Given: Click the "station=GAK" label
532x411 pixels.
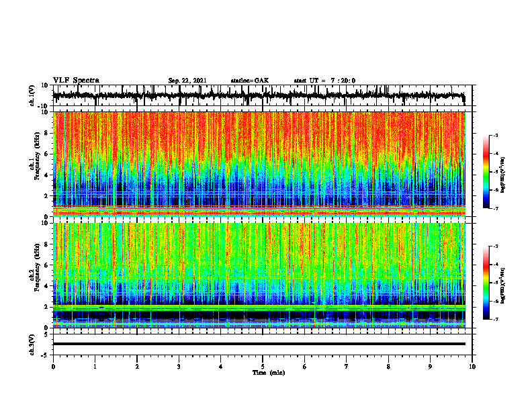Looking at the screenshot, I should coord(250,81).
